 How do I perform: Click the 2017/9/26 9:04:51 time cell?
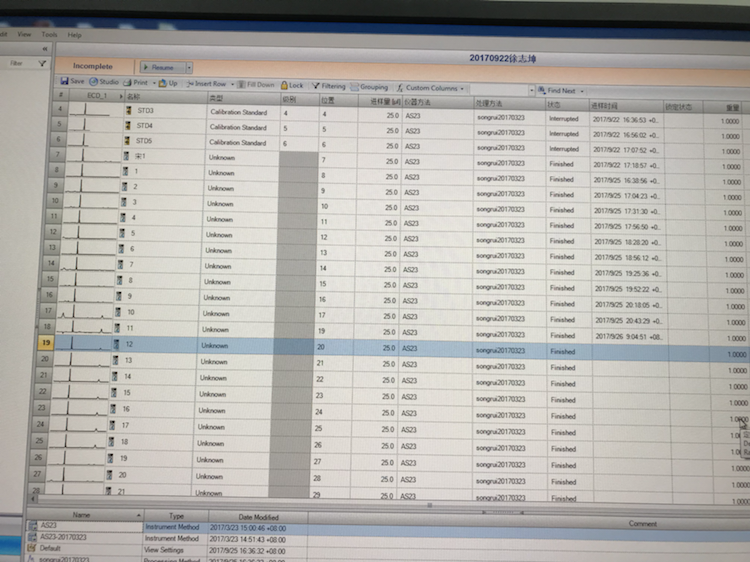[629, 337]
